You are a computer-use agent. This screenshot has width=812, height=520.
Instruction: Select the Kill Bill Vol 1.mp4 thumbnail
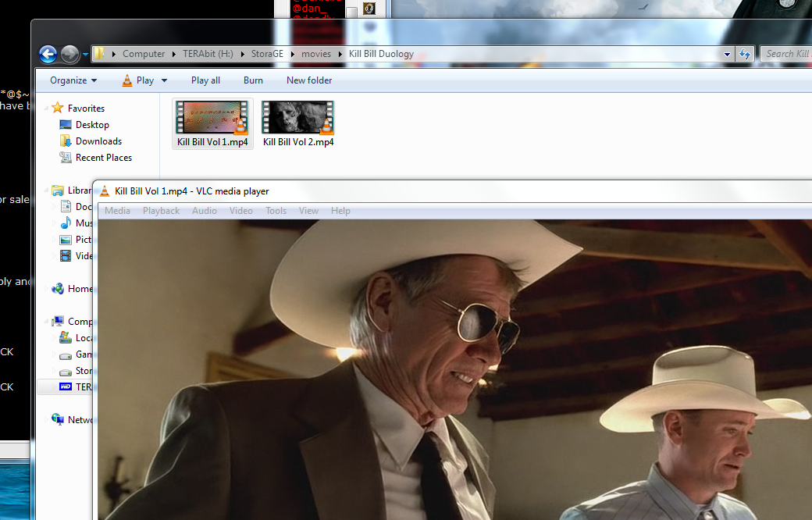[212, 118]
